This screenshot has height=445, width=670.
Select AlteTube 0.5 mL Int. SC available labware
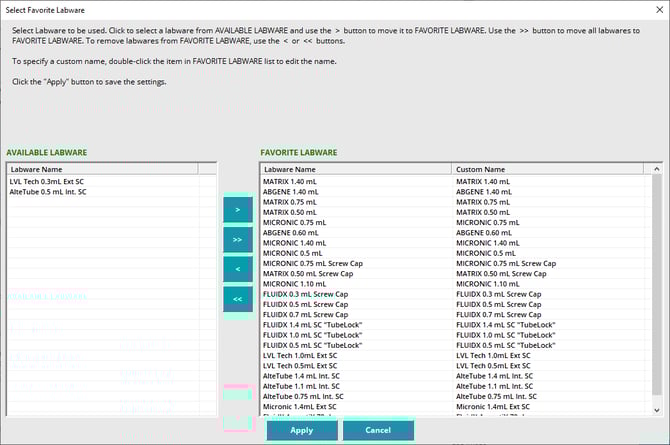(48, 191)
